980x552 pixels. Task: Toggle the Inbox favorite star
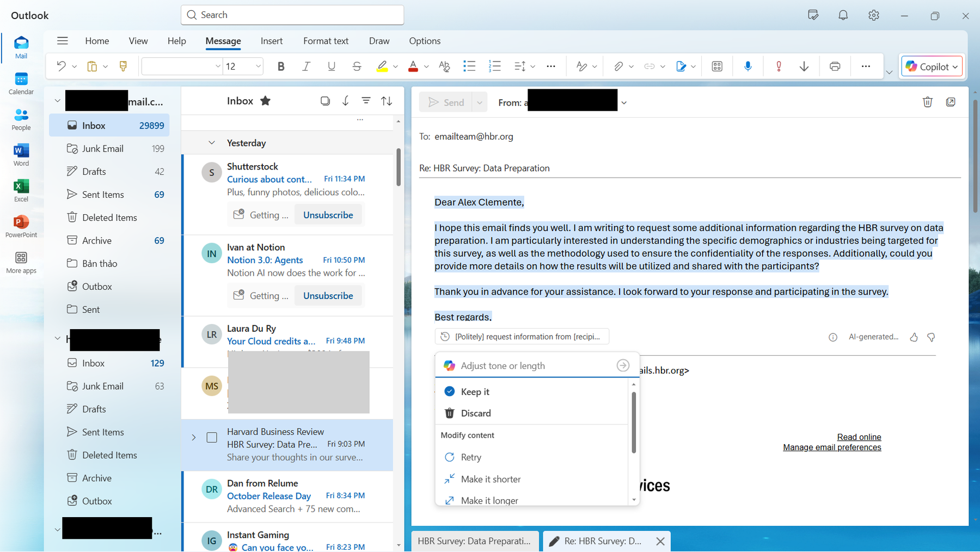click(265, 101)
